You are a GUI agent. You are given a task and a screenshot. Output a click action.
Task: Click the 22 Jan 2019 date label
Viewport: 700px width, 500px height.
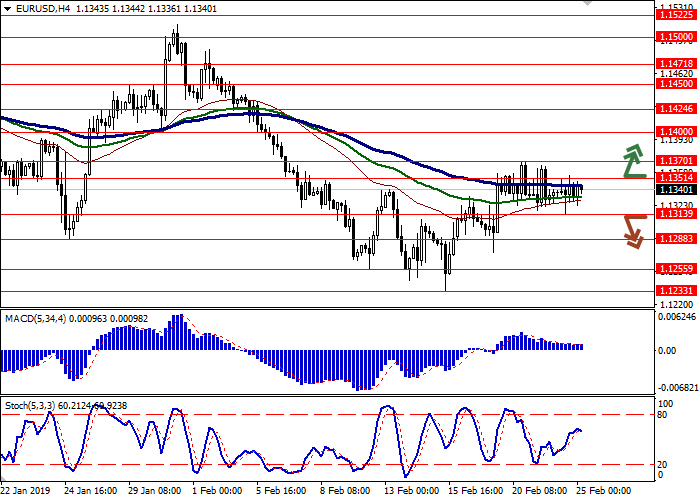pos(26,491)
